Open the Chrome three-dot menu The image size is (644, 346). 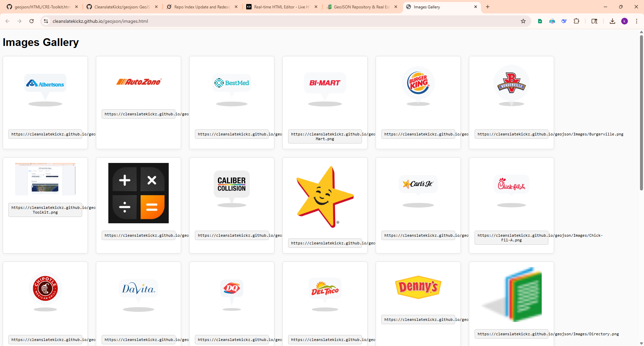(637, 21)
